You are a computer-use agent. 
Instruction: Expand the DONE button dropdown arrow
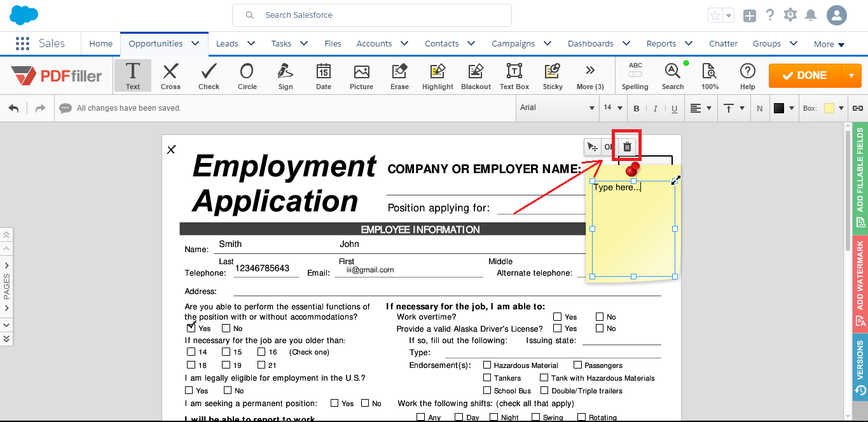tap(851, 76)
